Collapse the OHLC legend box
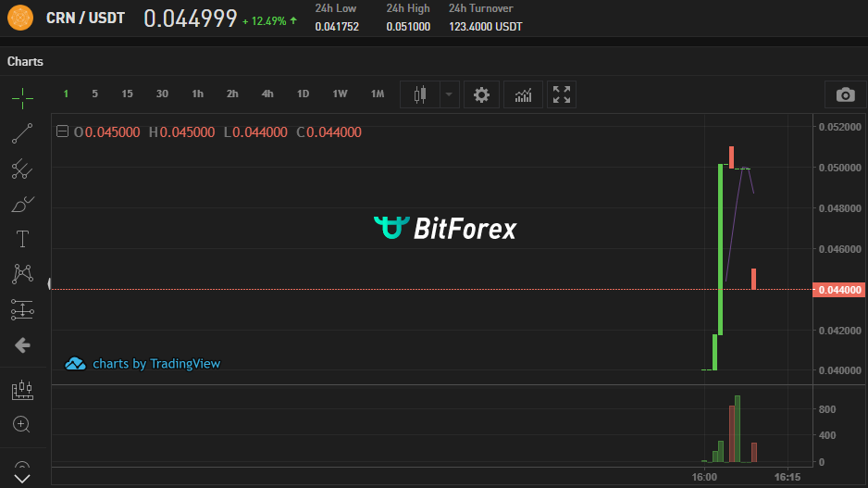The image size is (868, 488). pyautogui.click(x=62, y=131)
